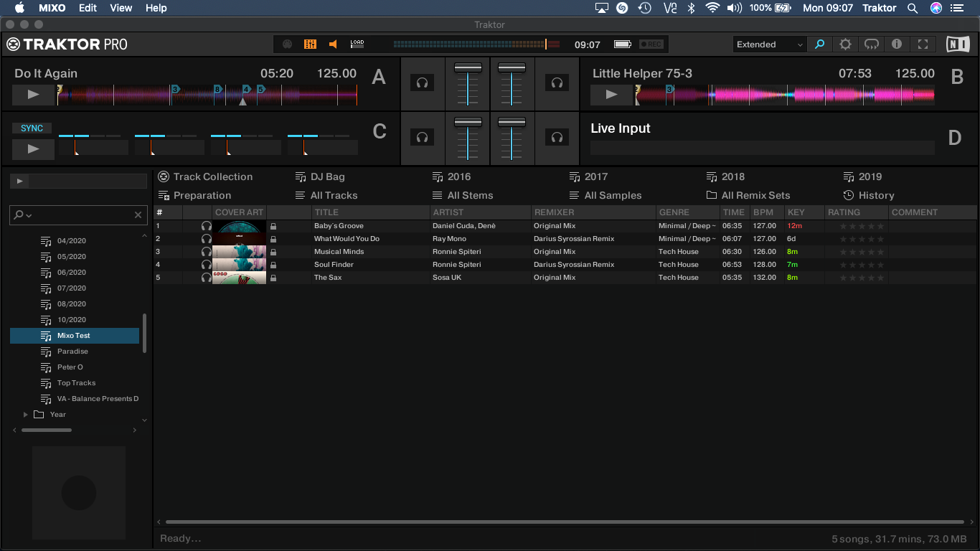Click the orange mixer indicator icon in header

(x=310, y=44)
